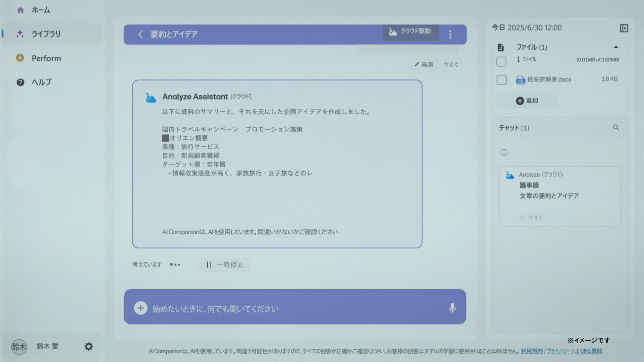The image size is (644, 362).
Task: Click the 今日 2025/6/30 12:00 date text
Action: pos(527,27)
